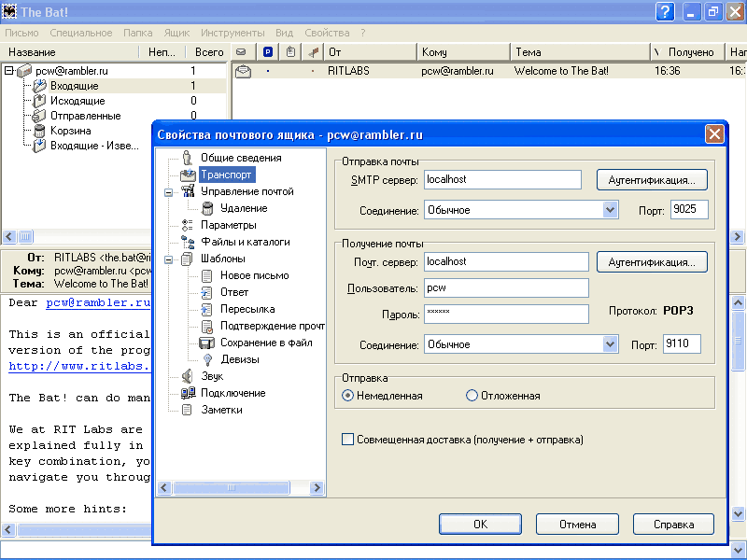Select the General info (Общие сведения) icon
The image size is (747, 560).
pyautogui.click(x=188, y=158)
